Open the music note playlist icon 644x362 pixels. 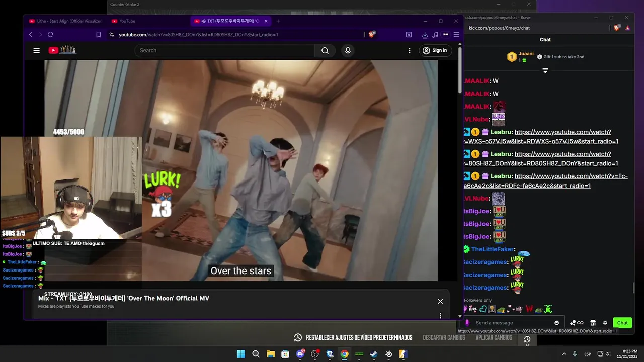(x=435, y=35)
